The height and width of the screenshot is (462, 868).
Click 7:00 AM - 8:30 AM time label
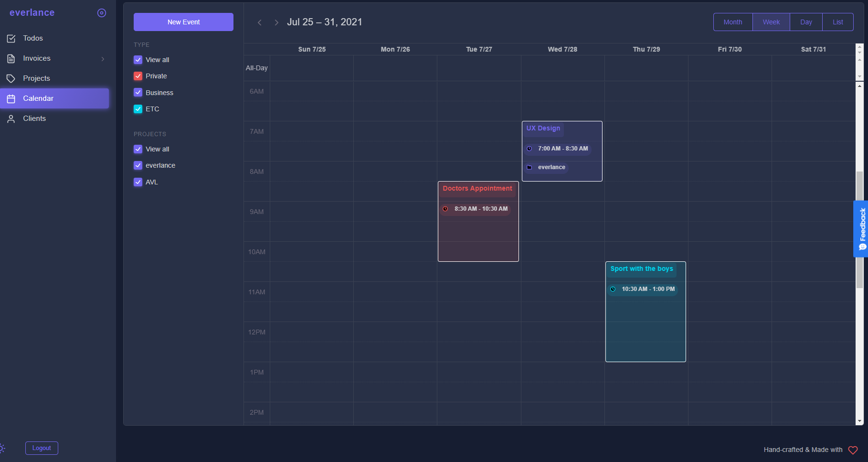click(x=563, y=149)
